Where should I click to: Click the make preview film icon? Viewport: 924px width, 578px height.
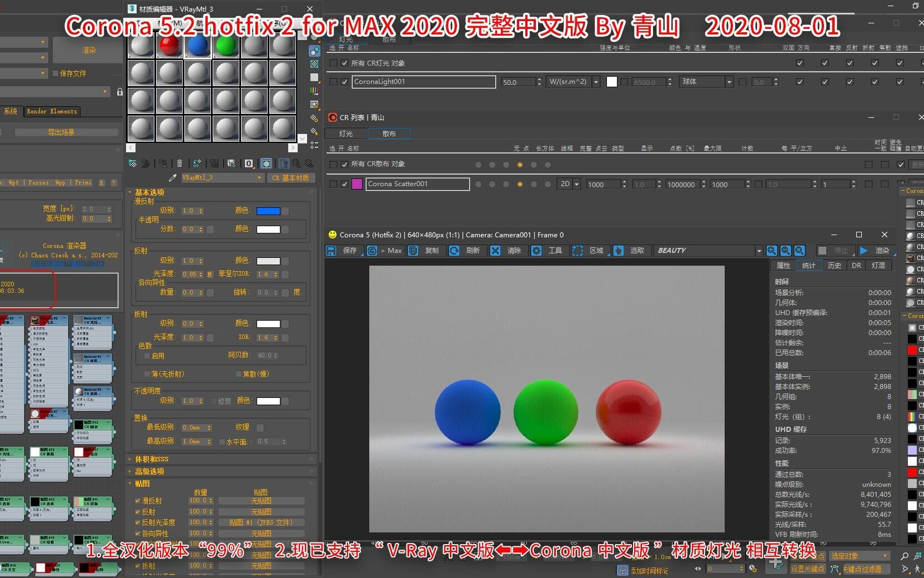point(314,104)
